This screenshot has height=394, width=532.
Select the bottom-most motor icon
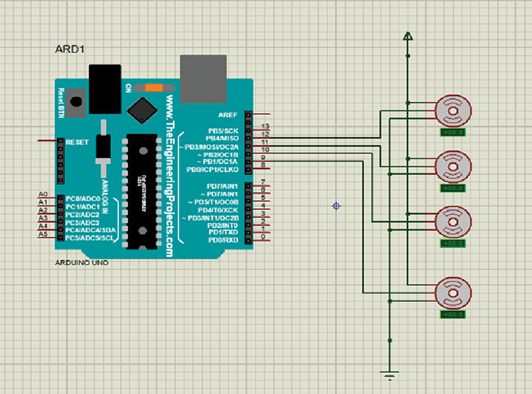pyautogui.click(x=453, y=293)
